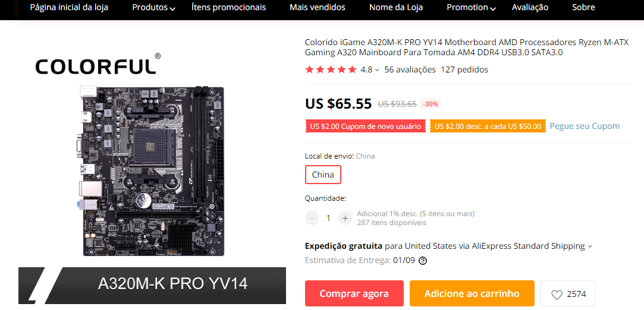Click the five-star rating icons
Image resolution: width=644 pixels, height=310 pixels.
coord(331,69)
